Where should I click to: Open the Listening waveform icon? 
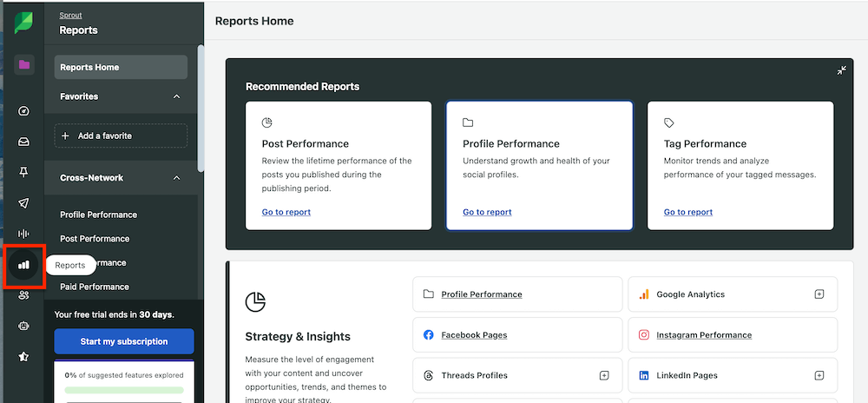tap(23, 235)
